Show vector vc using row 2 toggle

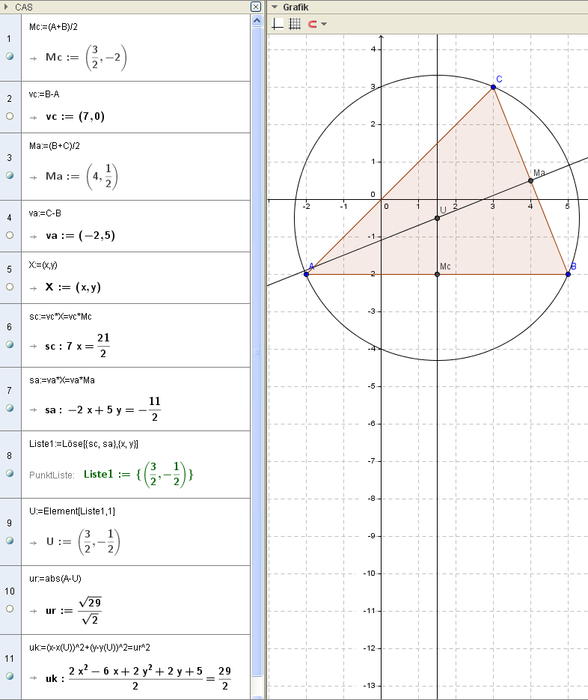[10, 116]
